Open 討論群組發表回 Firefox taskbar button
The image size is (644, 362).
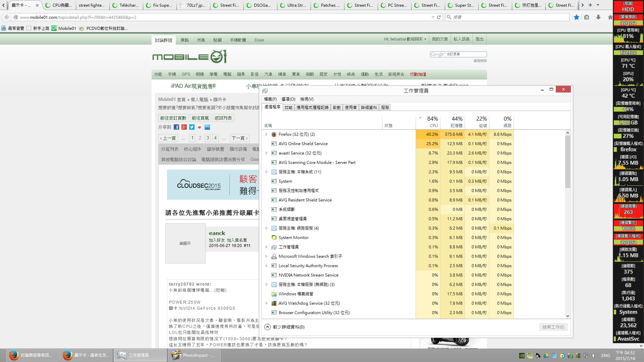click(x=32, y=355)
